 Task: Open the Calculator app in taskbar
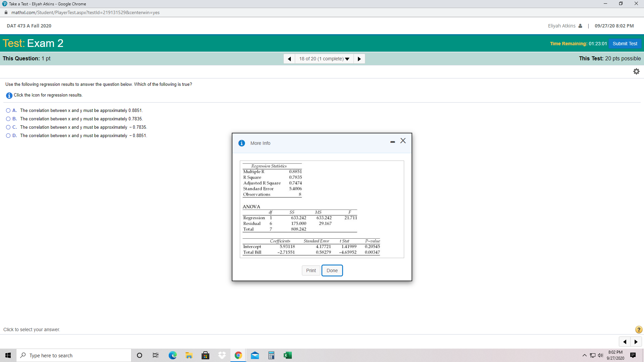coord(271,355)
